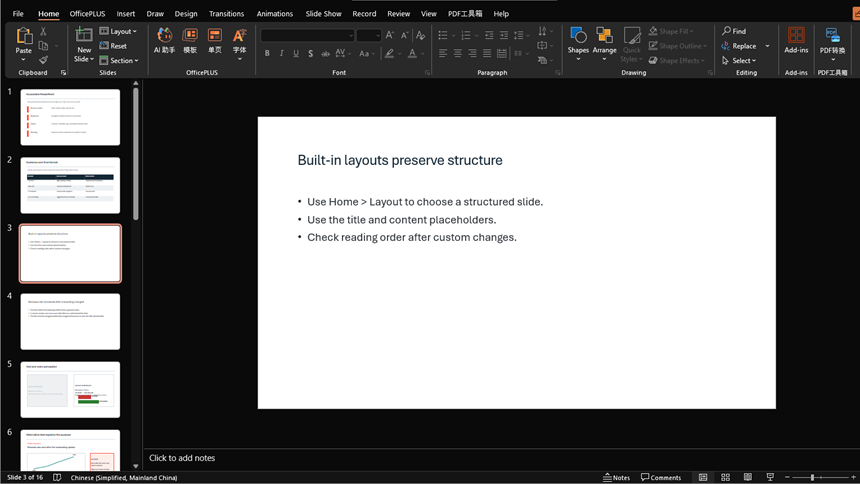860x484 pixels.
Task: Switch to Normal view icon
Action: click(703, 477)
